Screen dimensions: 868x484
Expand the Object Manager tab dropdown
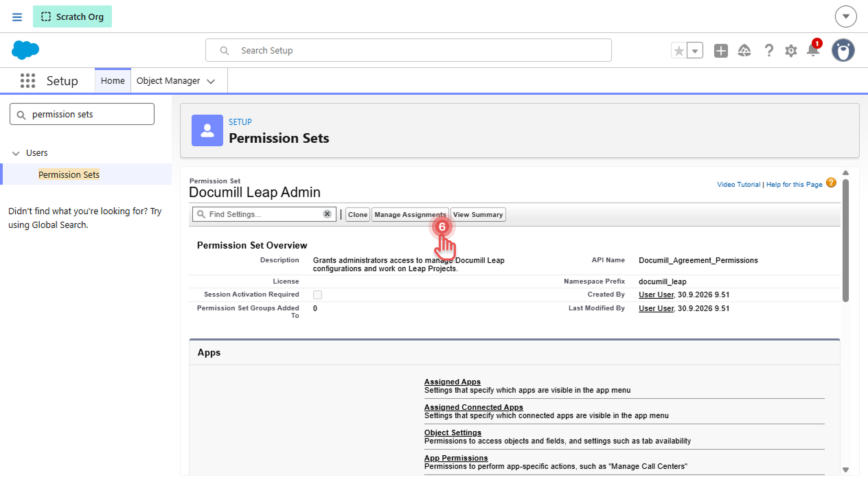click(x=211, y=81)
